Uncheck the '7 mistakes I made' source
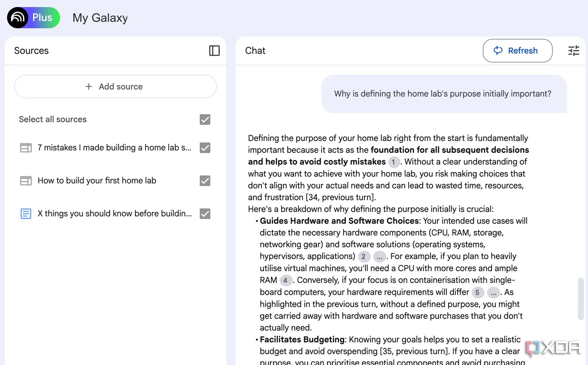 pyautogui.click(x=205, y=148)
